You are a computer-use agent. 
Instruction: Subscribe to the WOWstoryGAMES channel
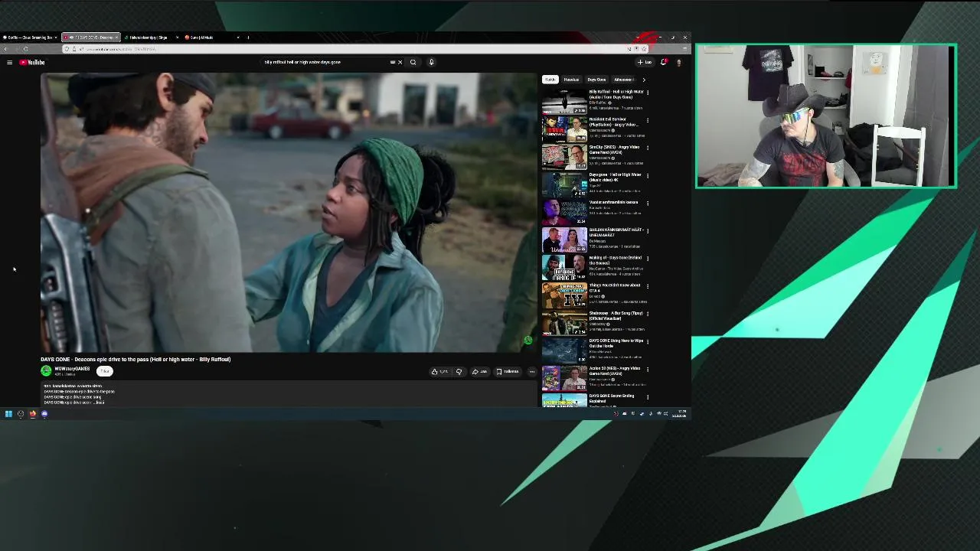click(105, 371)
